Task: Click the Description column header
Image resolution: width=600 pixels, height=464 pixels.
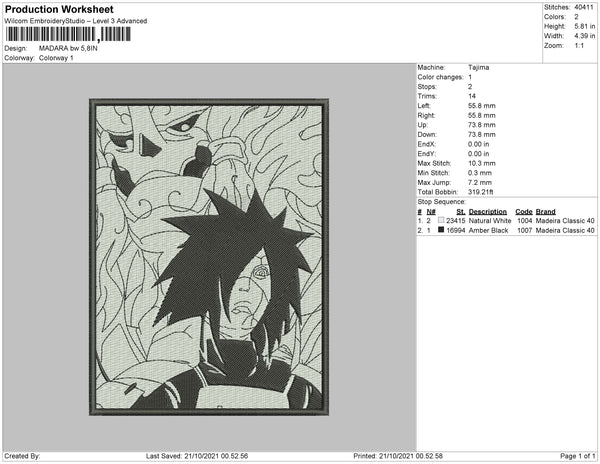Action: [488, 212]
